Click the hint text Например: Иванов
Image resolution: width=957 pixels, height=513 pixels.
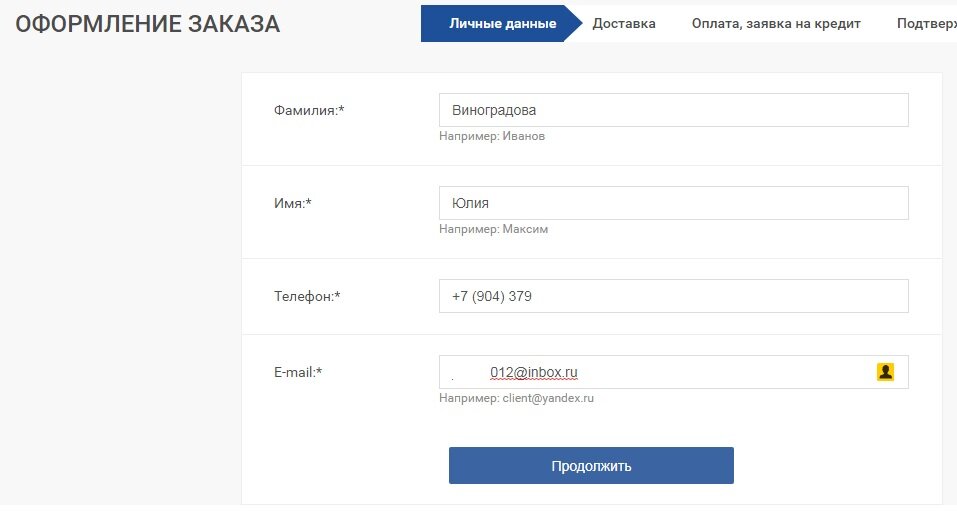492,136
